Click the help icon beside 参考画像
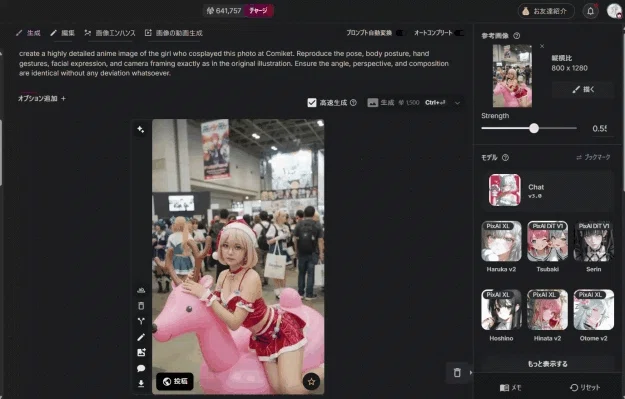Image resolution: width=625 pixels, height=399 pixels. pos(517,36)
